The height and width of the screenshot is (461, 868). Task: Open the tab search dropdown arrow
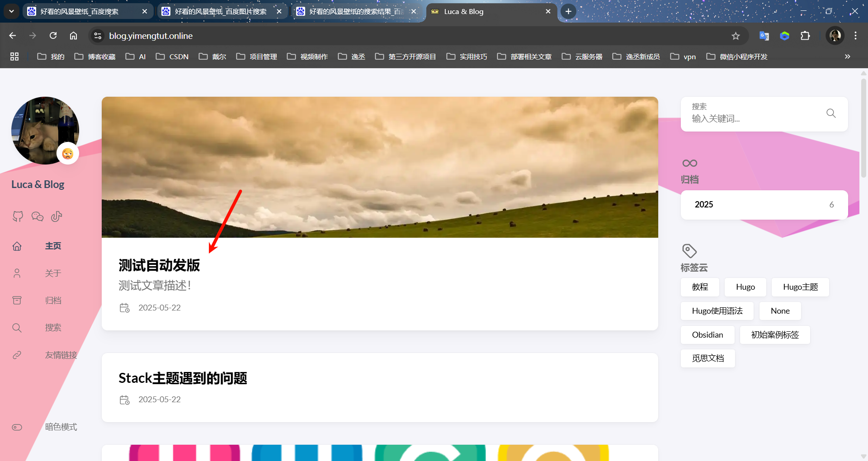[x=11, y=11]
